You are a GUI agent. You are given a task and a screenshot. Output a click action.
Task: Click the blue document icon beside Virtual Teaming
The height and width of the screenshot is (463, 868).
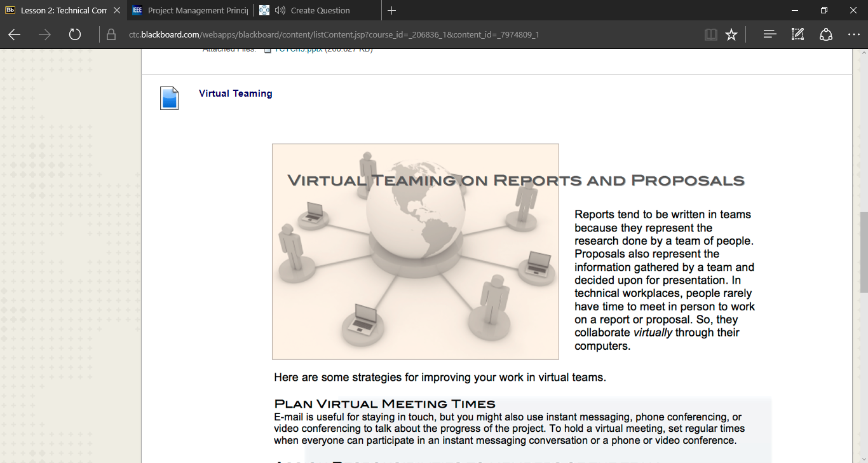coord(169,99)
